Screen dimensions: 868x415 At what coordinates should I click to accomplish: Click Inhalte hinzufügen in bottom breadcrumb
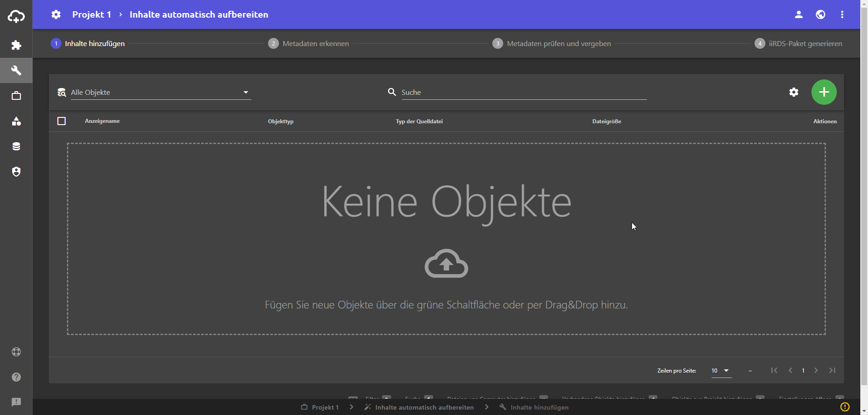pos(534,407)
